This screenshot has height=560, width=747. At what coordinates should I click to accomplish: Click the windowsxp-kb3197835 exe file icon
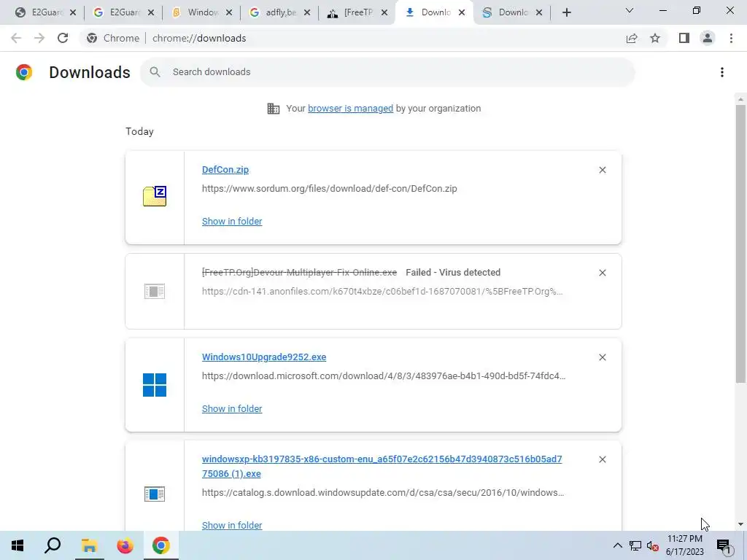(155, 494)
